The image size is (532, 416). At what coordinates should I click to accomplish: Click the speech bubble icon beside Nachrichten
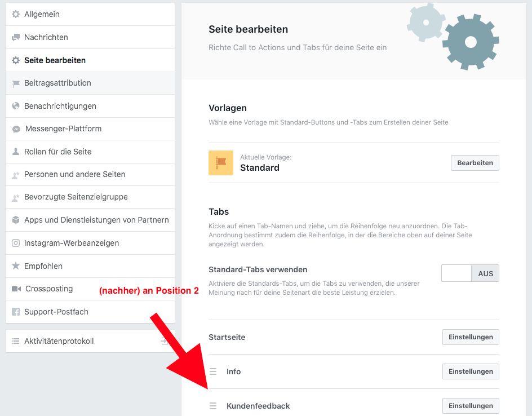[16, 37]
